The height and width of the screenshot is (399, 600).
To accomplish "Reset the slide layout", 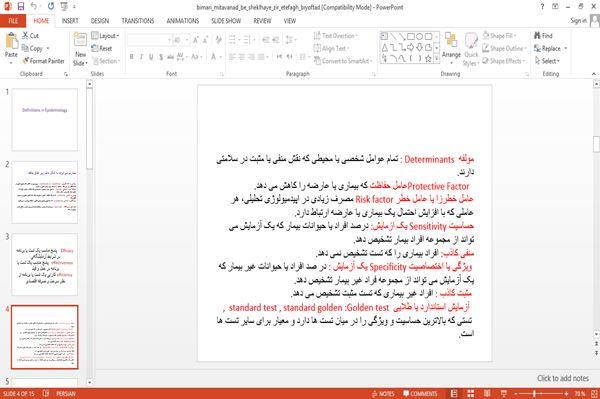I will (x=102, y=48).
